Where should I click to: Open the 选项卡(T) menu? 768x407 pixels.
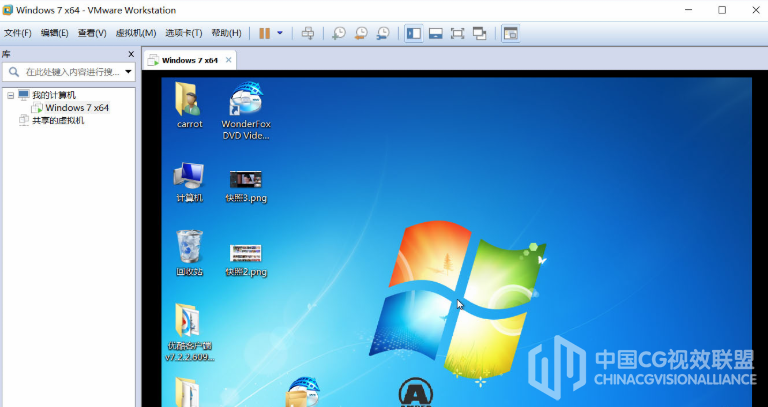[184, 33]
